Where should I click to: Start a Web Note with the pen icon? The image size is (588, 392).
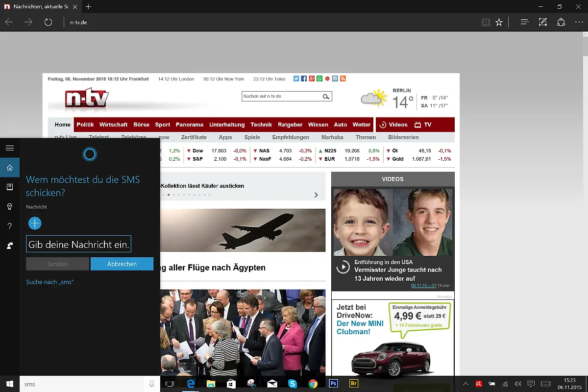543,22
